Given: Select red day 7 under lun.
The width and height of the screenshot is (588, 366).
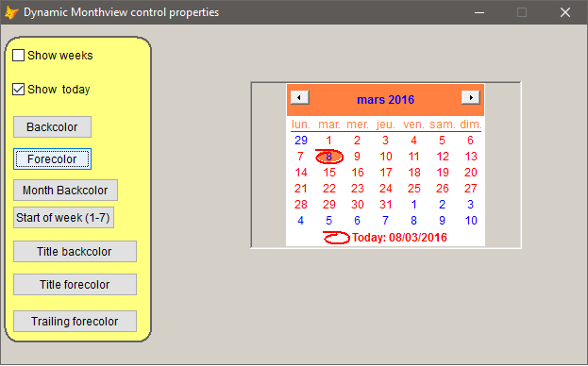Looking at the screenshot, I should (300, 157).
